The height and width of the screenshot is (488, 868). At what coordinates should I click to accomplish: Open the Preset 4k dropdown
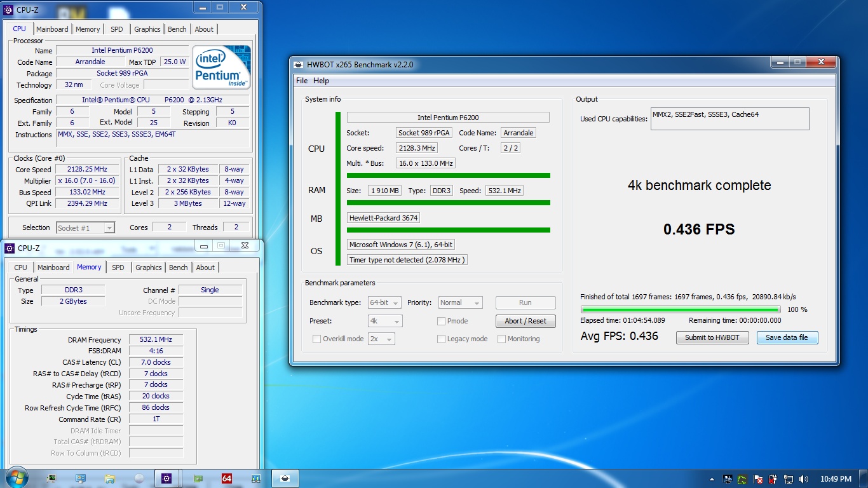pyautogui.click(x=384, y=321)
